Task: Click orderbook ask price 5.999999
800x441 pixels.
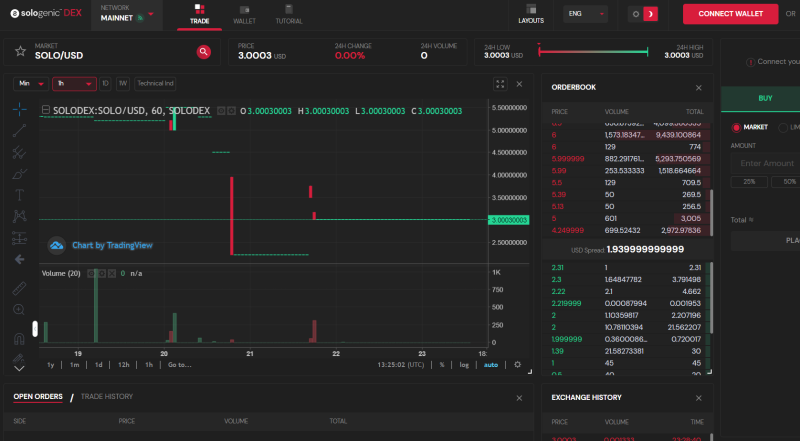Action: 568,159
